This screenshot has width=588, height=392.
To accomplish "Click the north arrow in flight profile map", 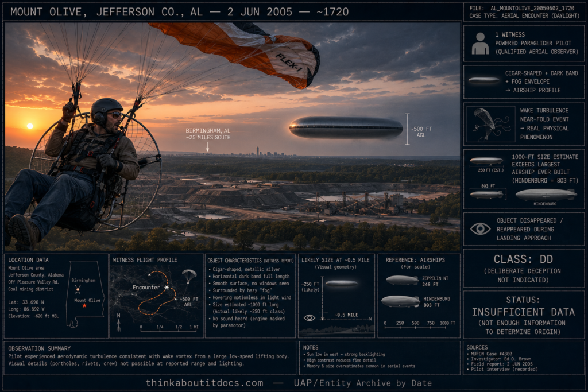I will tap(118, 323).
